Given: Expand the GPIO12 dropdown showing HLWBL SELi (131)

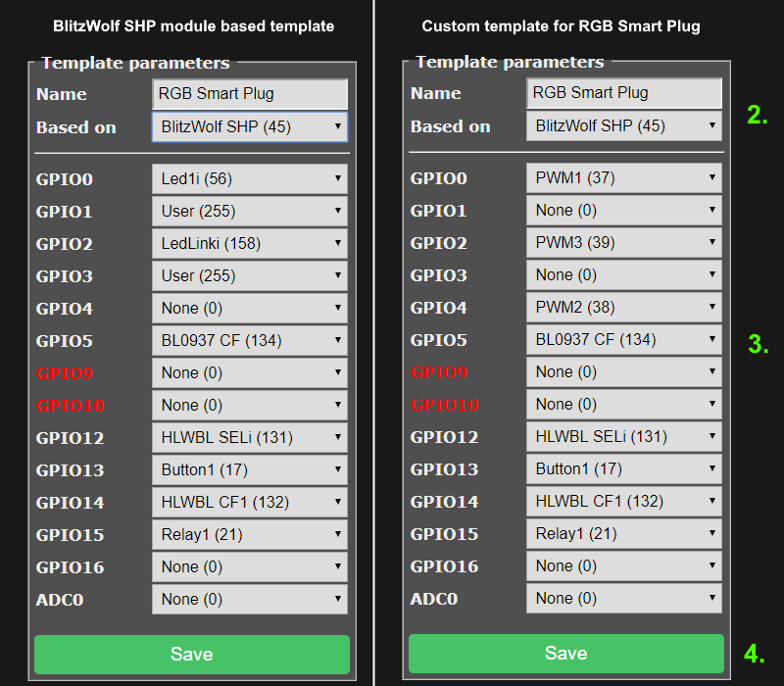Looking at the screenshot, I should (x=250, y=437).
